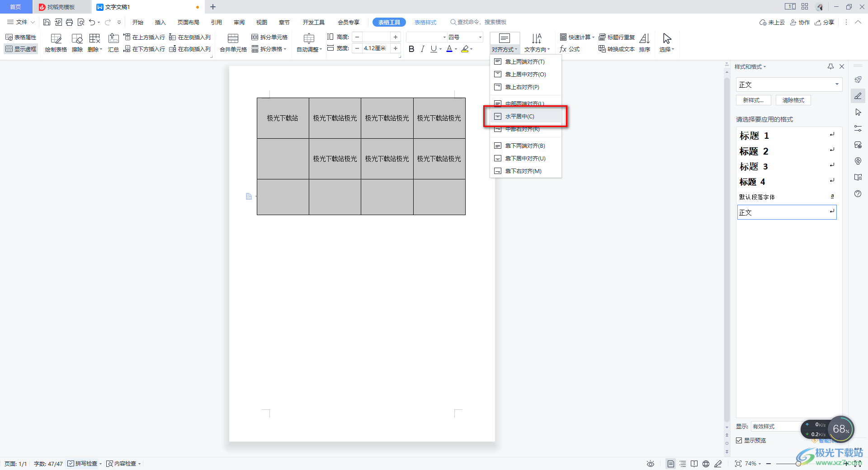868x470 pixels.
Task: Click the 宽度 width value field
Action: coord(376,48)
